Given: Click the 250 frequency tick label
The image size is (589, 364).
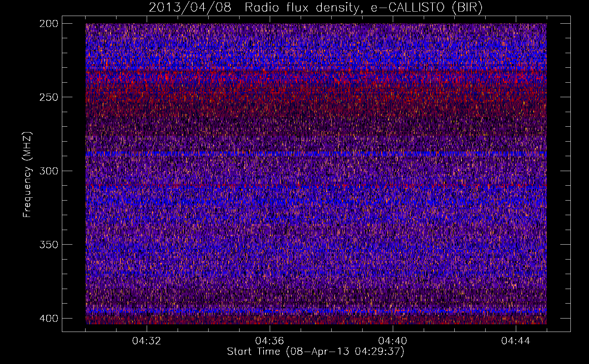Looking at the screenshot, I should (x=48, y=97).
